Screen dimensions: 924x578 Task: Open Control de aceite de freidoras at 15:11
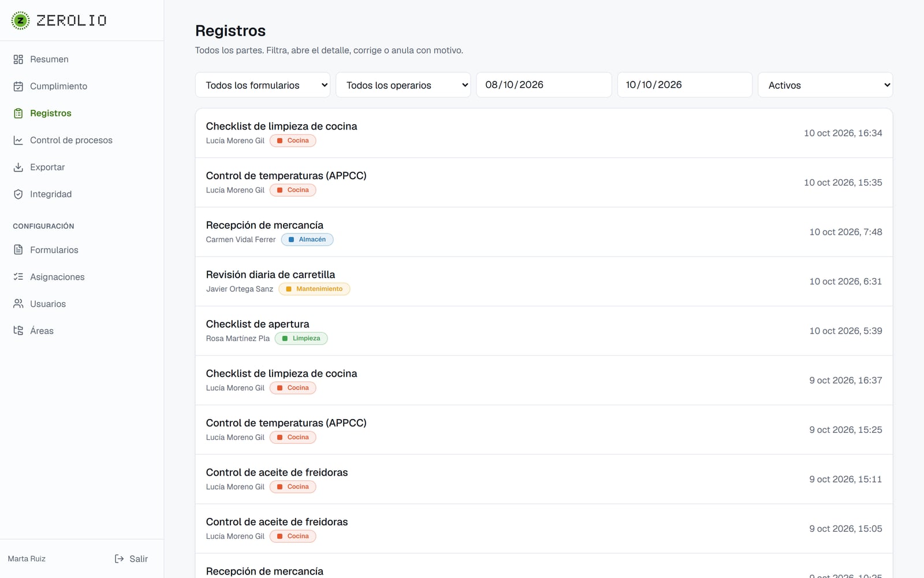(x=544, y=479)
